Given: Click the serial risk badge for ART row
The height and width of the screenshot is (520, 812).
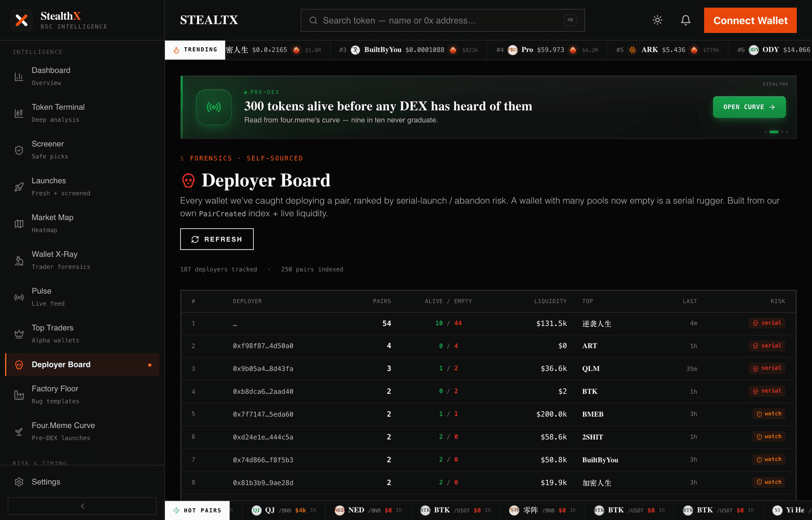Looking at the screenshot, I should tap(767, 345).
